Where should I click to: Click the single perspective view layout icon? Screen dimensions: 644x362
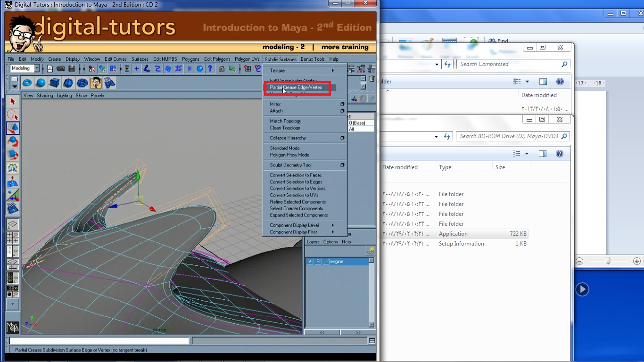[13, 225]
